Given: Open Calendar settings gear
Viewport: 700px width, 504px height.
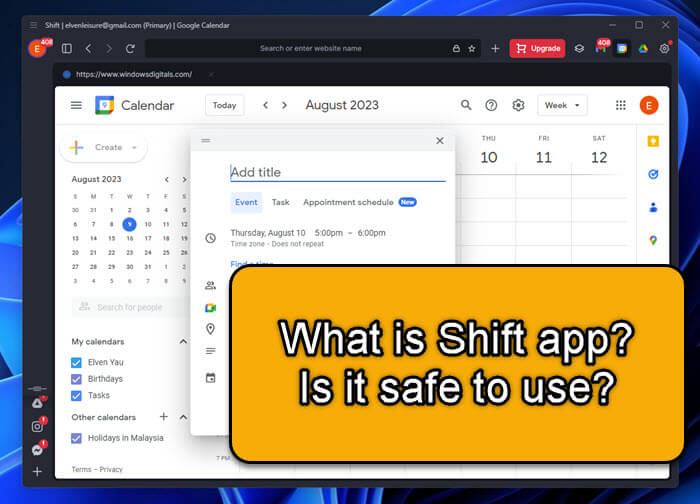Looking at the screenshot, I should point(518,105).
